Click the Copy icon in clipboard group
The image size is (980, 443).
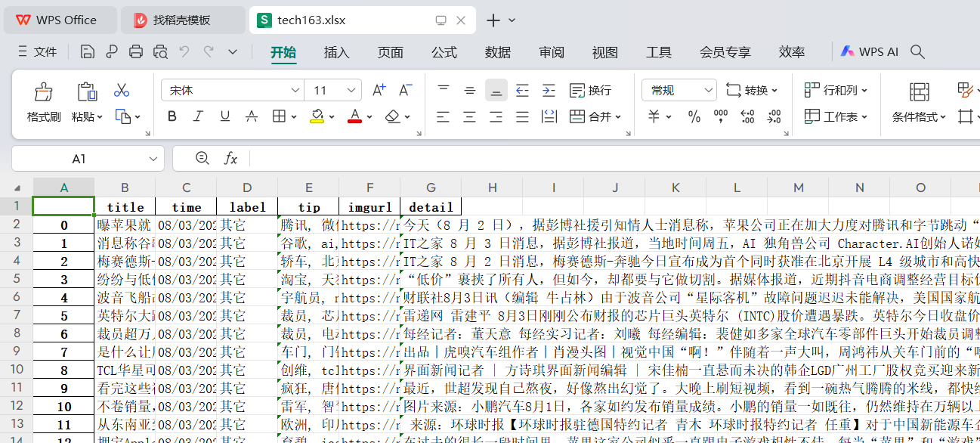122,116
